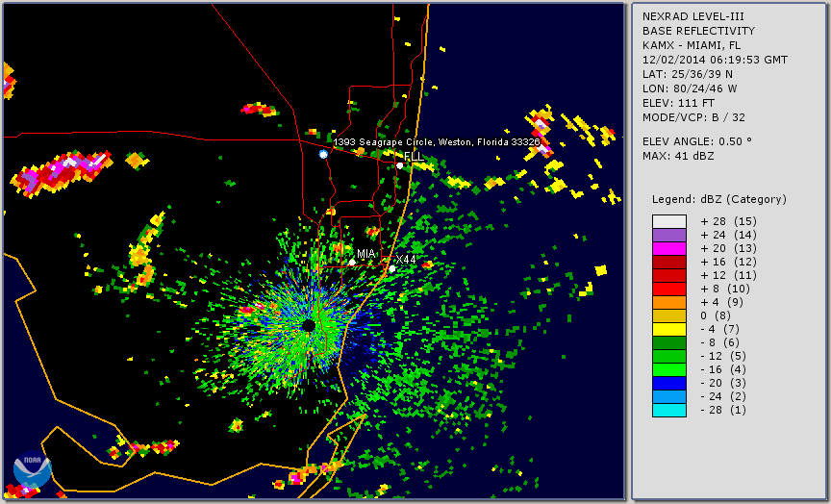Click the 'X44' map label
The width and height of the screenshot is (831, 504).
(406, 259)
